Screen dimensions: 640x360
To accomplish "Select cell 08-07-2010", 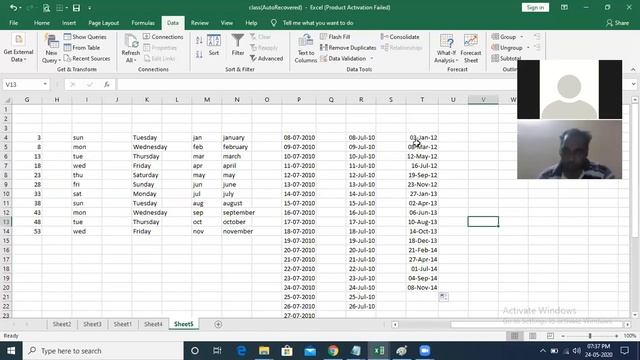I will [299, 138].
